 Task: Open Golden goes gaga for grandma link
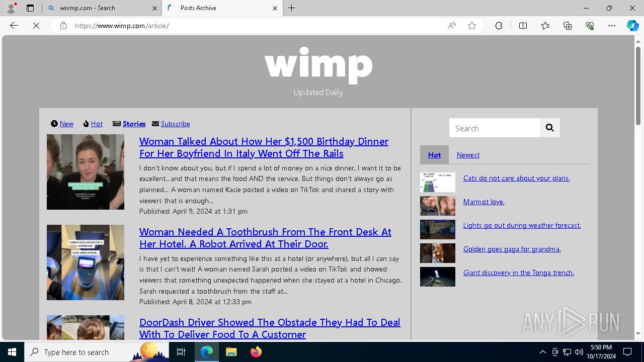coord(512,249)
